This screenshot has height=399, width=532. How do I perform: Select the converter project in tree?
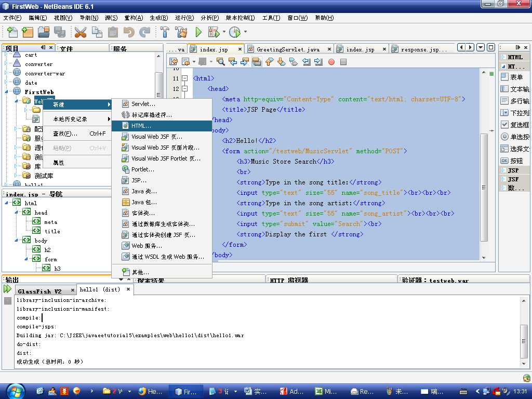pyautogui.click(x=38, y=64)
